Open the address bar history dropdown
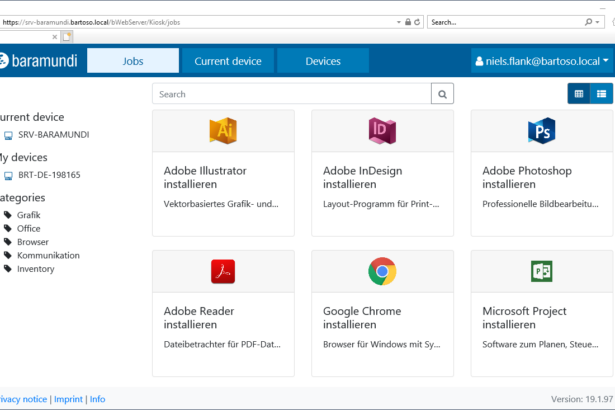 398,22
